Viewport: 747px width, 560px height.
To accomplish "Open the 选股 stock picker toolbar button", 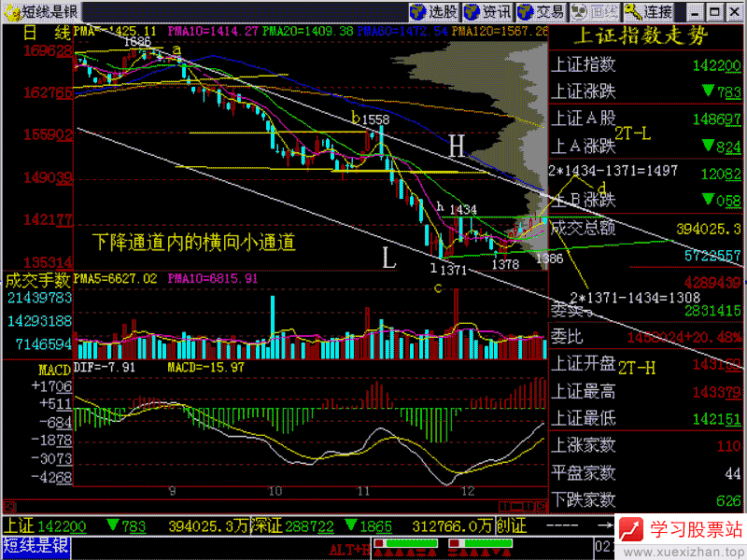I will click(x=433, y=12).
